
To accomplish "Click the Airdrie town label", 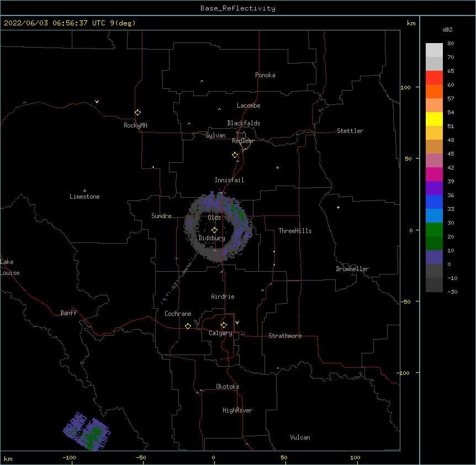I will pos(223,297).
